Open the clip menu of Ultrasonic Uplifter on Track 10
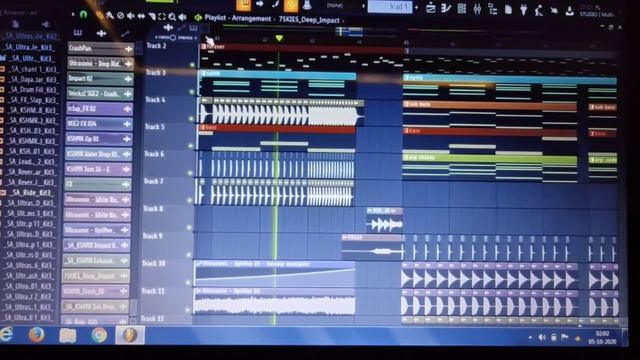The width and height of the screenshot is (640, 360). click(x=199, y=264)
